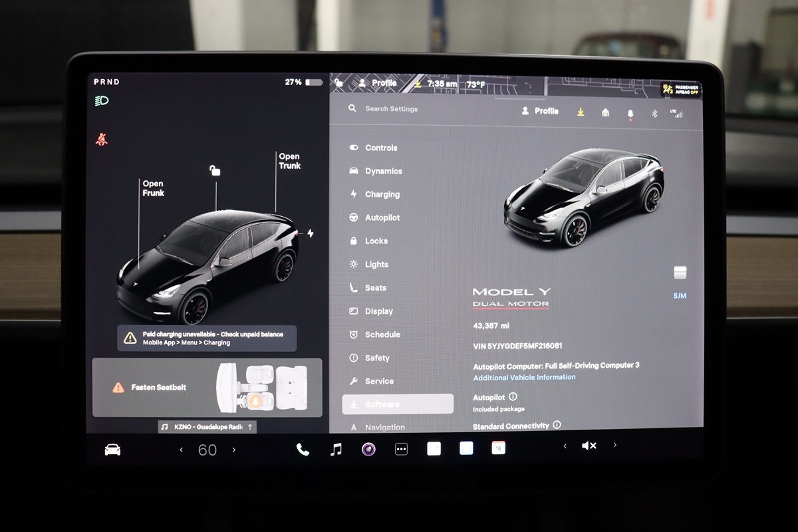798x532 pixels.
Task: Tap the paid charging unavailable alert
Action: click(x=207, y=338)
